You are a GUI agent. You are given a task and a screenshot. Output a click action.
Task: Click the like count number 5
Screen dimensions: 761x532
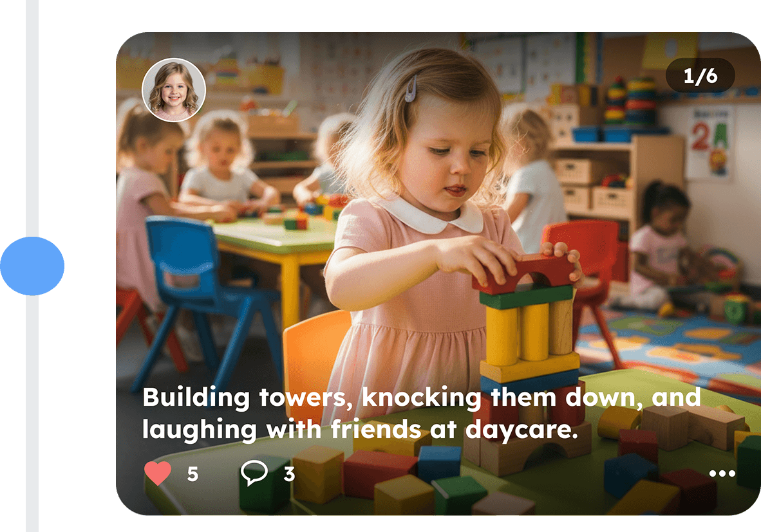193,474
